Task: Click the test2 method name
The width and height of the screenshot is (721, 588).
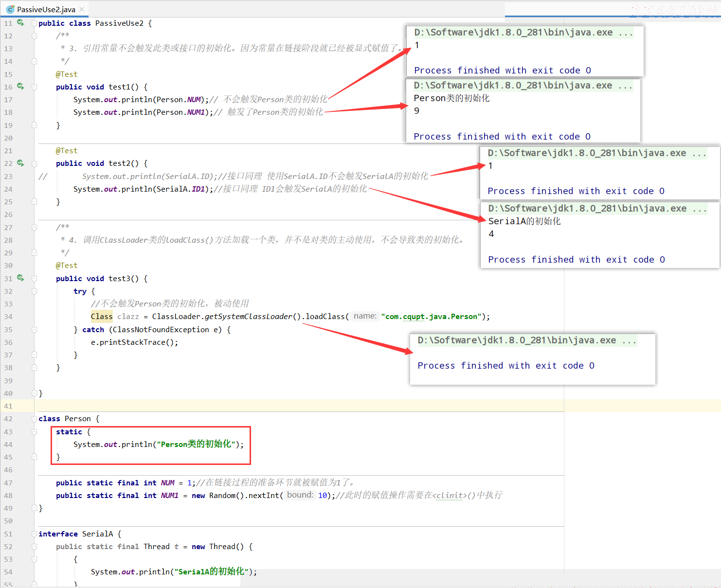Action: click(x=119, y=163)
